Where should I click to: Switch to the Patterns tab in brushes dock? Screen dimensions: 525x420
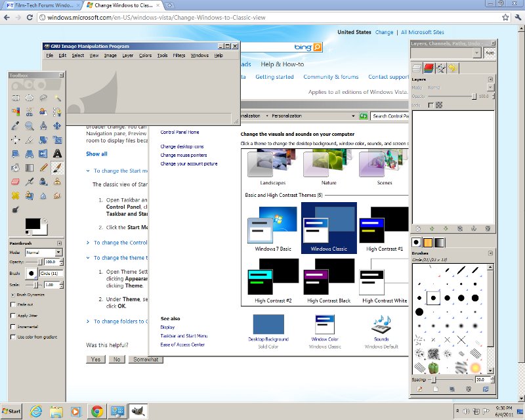[428, 242]
